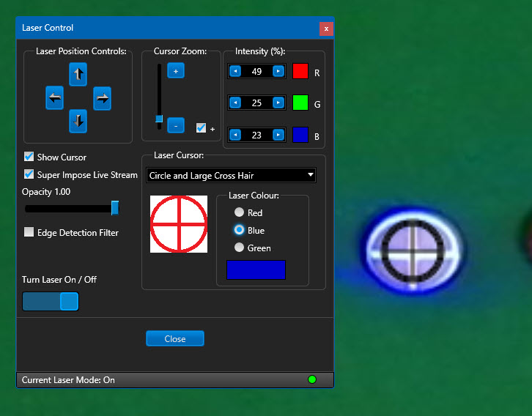Decrease green intensity with the left arrow
Screen dimensions: 532x416
(235, 103)
